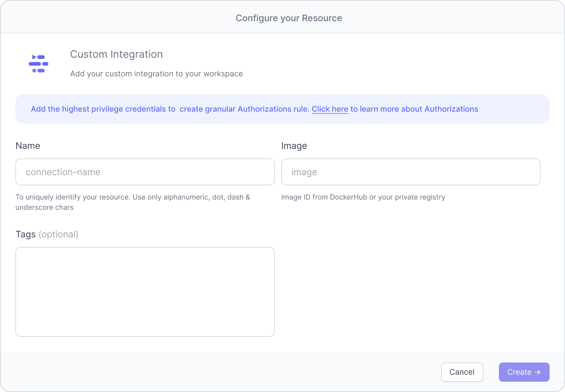Click the Custom Integration logo icon
This screenshot has height=392, width=565.
coord(39,64)
